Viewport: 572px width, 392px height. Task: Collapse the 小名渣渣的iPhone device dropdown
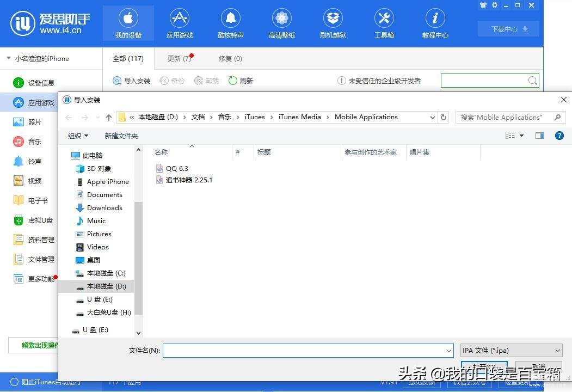pyautogui.click(x=8, y=58)
